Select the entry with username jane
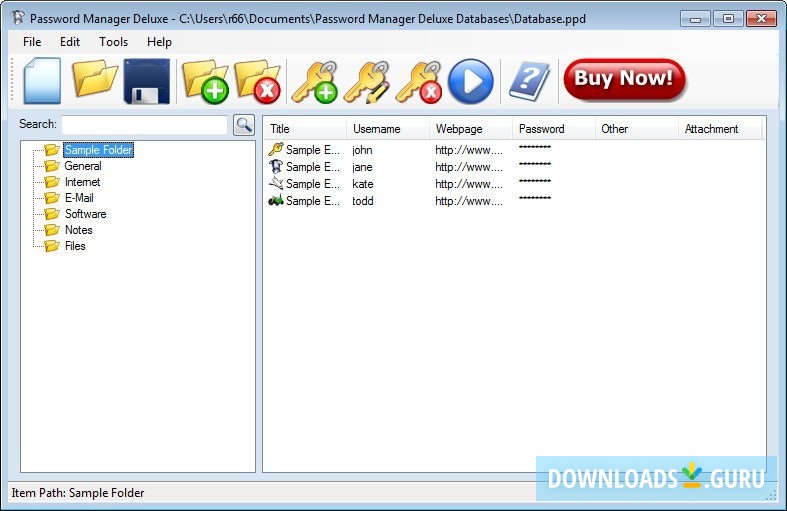This screenshot has height=511, width=787. [x=362, y=167]
